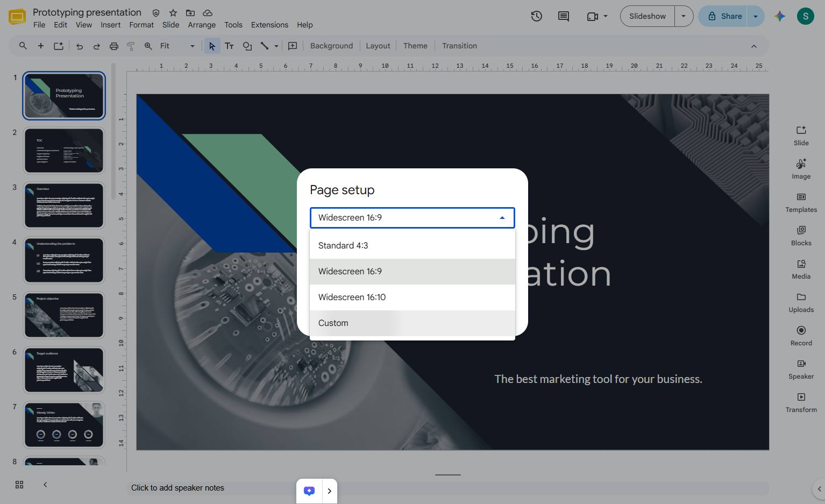Click the Share button

[724, 16]
